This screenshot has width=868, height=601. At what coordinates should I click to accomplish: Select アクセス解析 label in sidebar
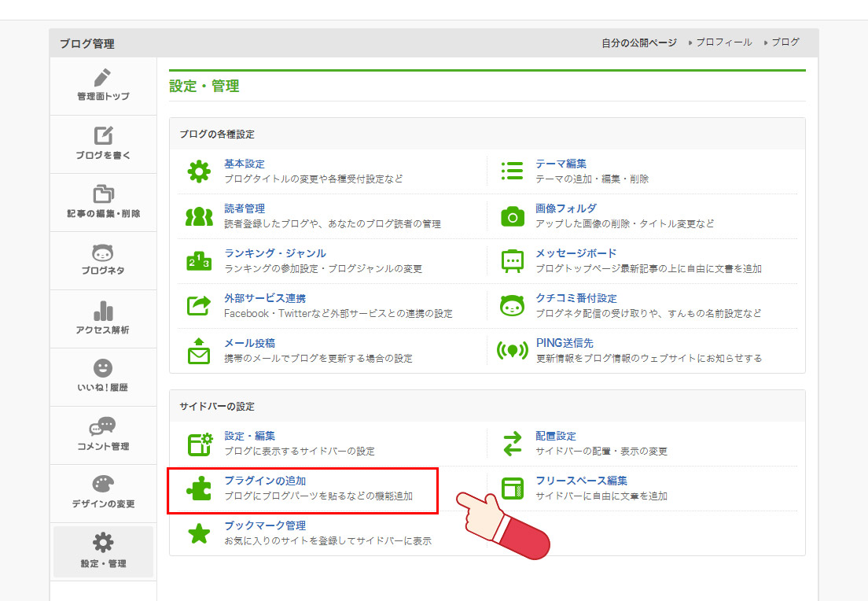[103, 330]
